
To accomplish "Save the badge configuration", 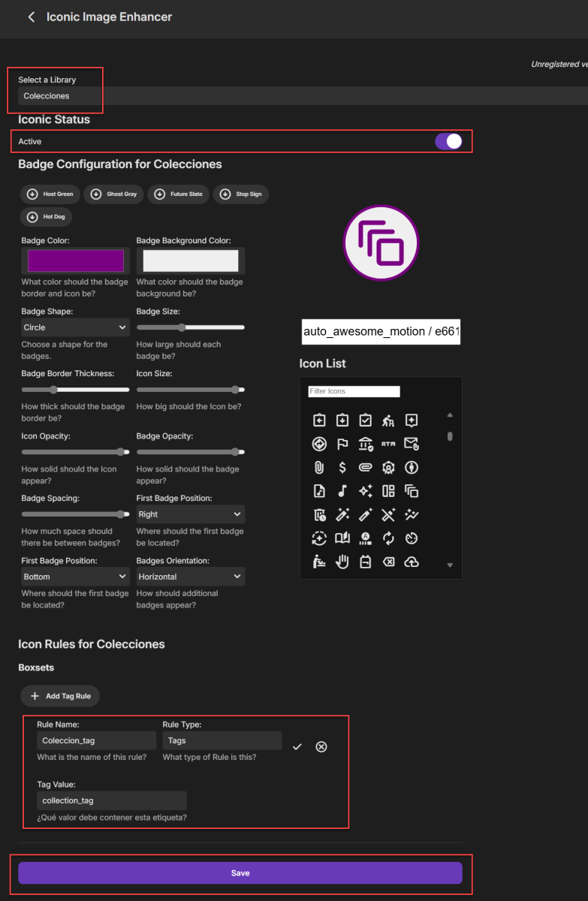I will click(x=240, y=873).
